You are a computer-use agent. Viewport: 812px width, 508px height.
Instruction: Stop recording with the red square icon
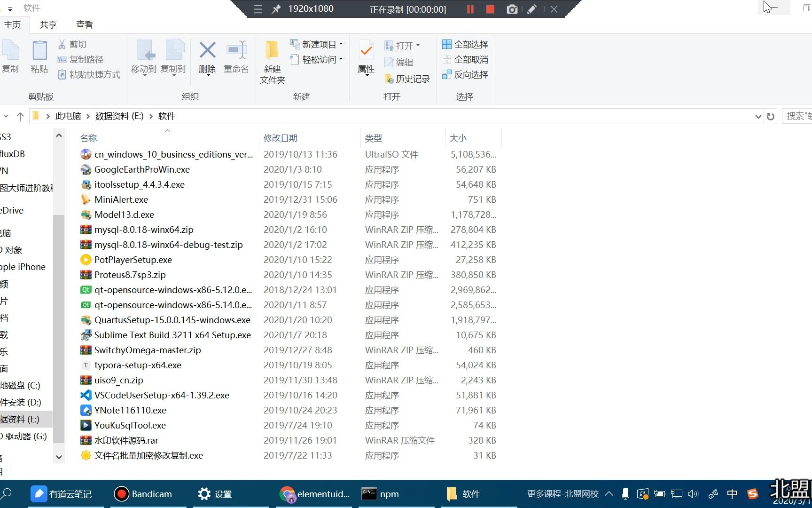coord(490,9)
